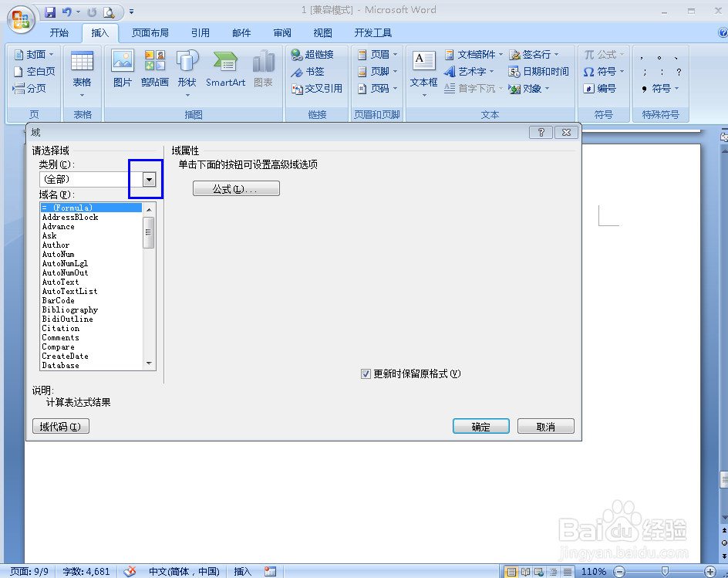This screenshot has height=578, width=728.
Task: Insert a cross-reference (交叉引用)
Action: tap(317, 88)
